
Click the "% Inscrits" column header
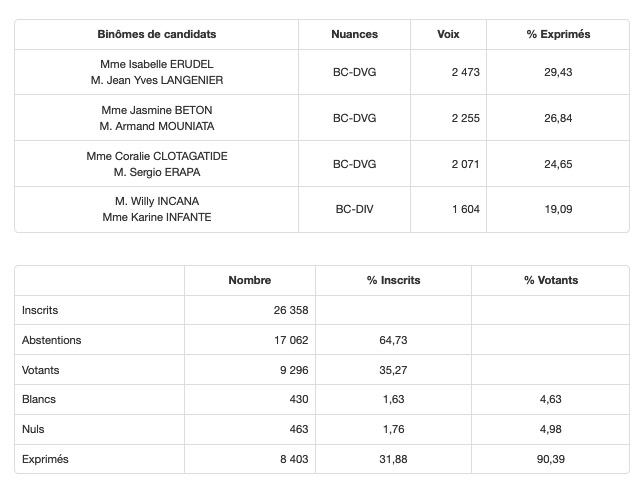[x=392, y=280]
